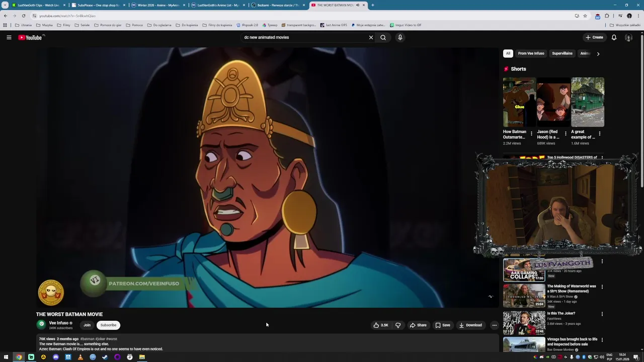The width and height of the screenshot is (644, 362).
Task: Open options for 'A great example of' short
Action: click(600, 134)
